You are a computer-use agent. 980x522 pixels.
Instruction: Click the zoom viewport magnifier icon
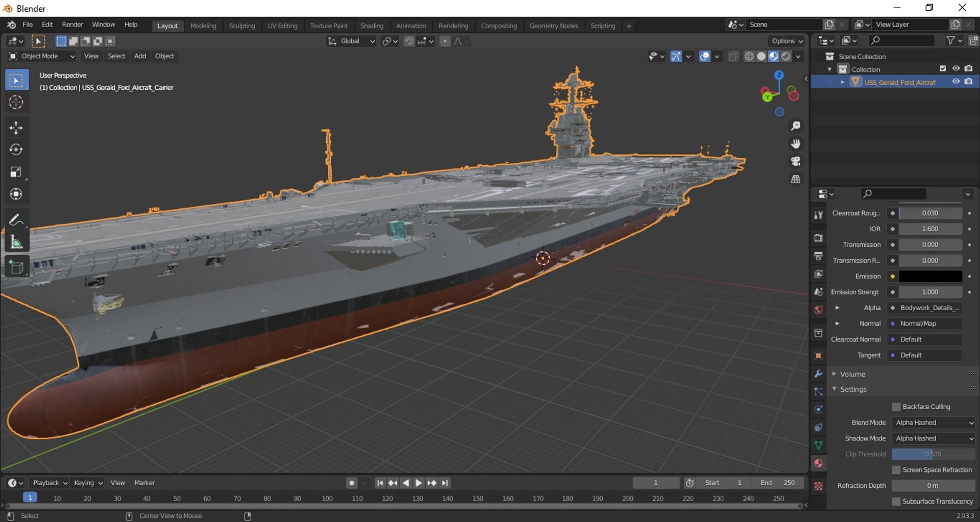795,126
